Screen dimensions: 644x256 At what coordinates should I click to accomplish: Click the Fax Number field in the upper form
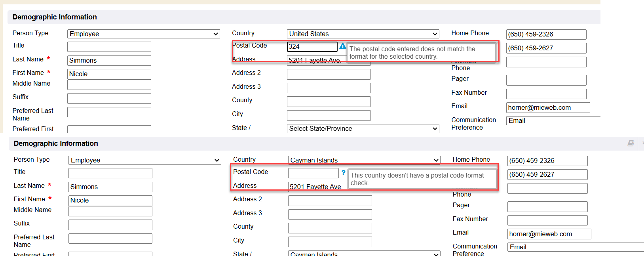[546, 94]
